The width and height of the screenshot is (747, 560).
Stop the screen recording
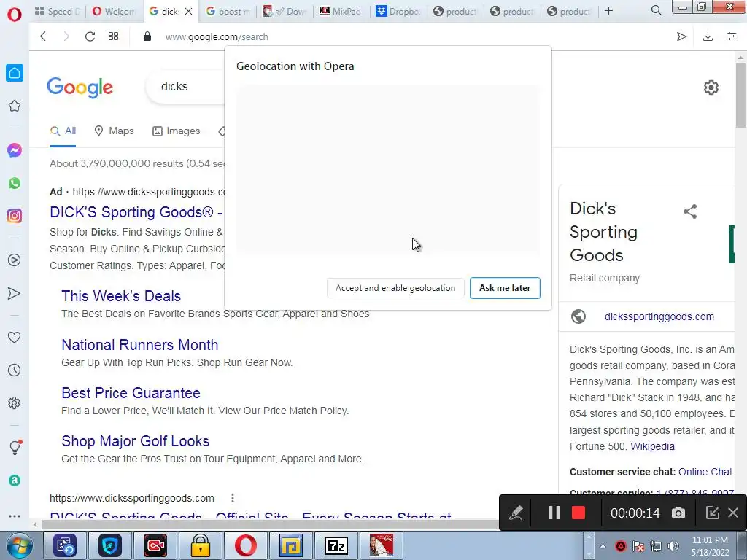(x=578, y=513)
